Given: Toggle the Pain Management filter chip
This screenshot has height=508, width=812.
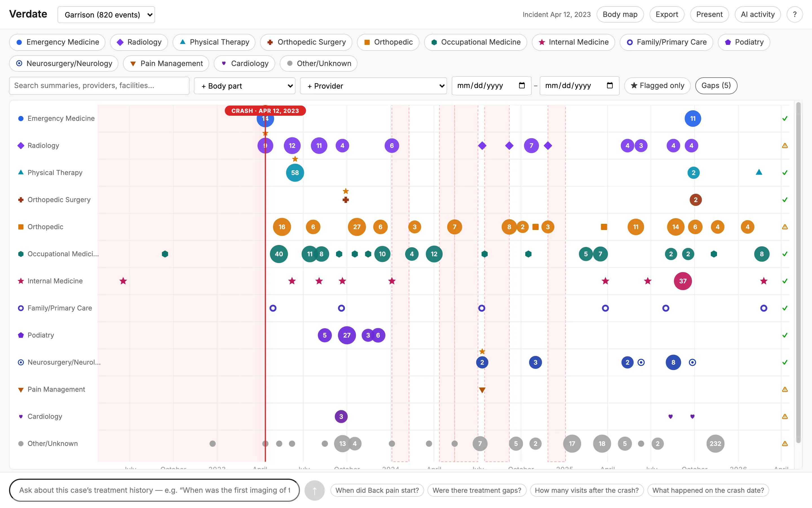Looking at the screenshot, I should click(166, 63).
